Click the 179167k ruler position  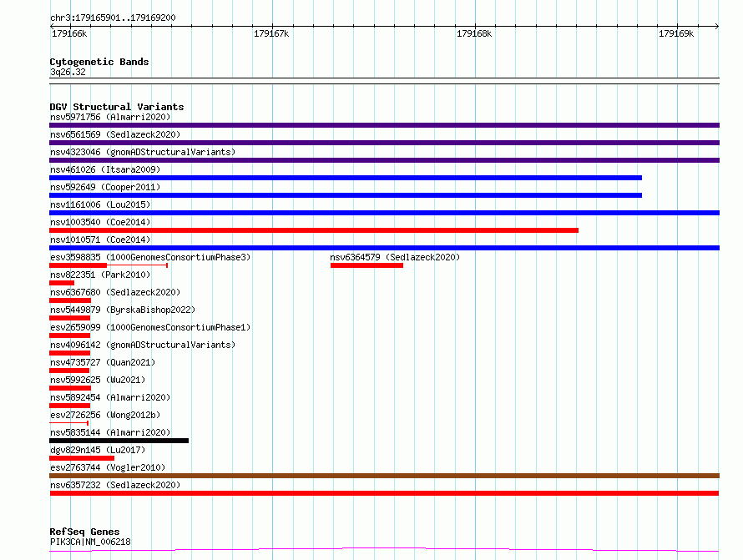[x=271, y=33]
